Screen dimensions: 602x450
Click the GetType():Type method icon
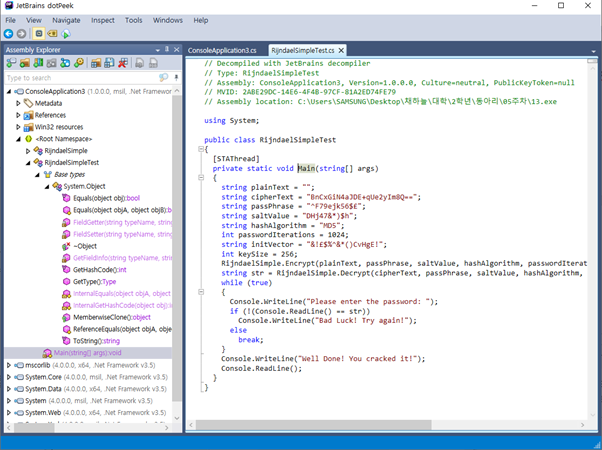point(66,281)
